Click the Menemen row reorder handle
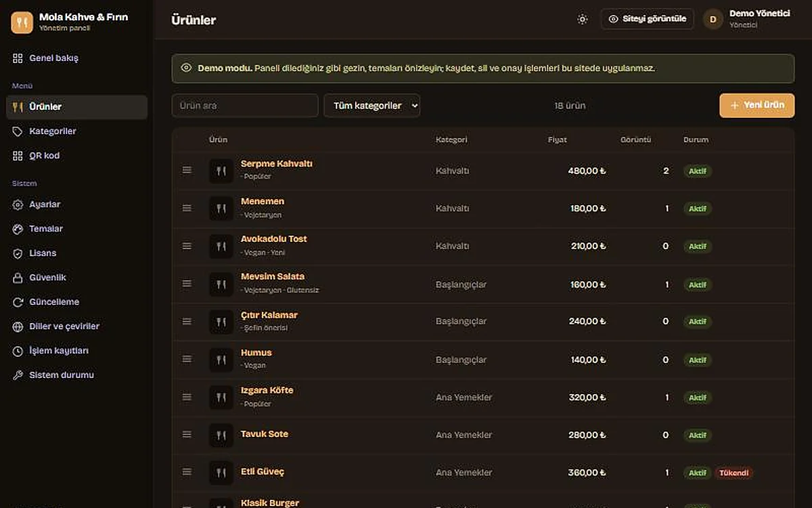812x508 pixels. pyautogui.click(x=187, y=208)
